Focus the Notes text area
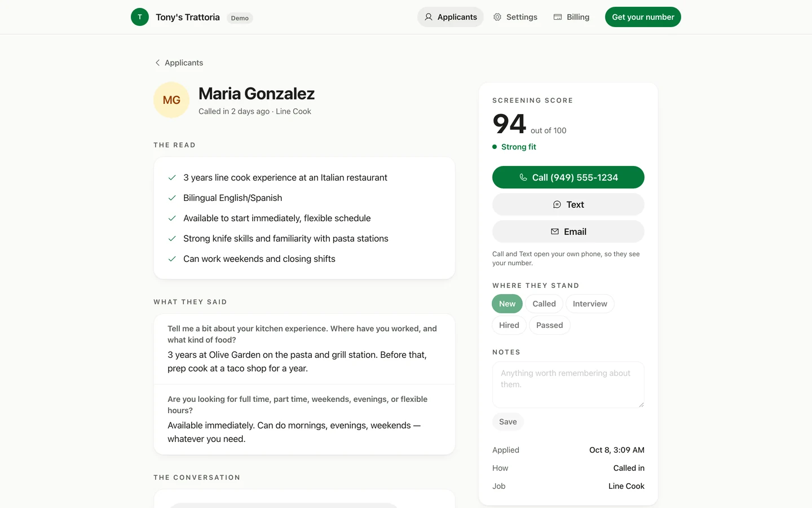The height and width of the screenshot is (508, 812). (568, 384)
